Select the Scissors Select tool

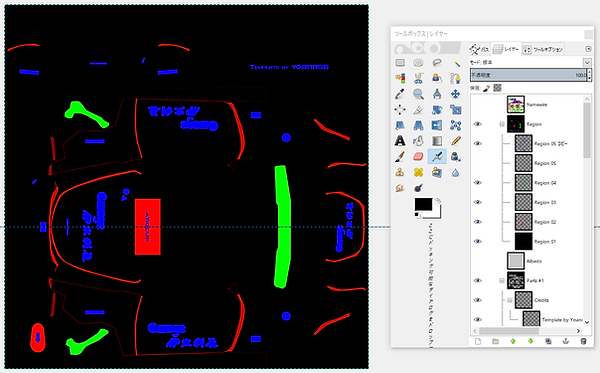click(x=418, y=78)
